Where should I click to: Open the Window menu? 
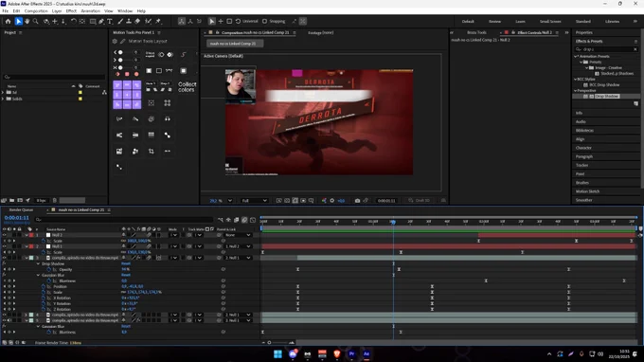125,11
